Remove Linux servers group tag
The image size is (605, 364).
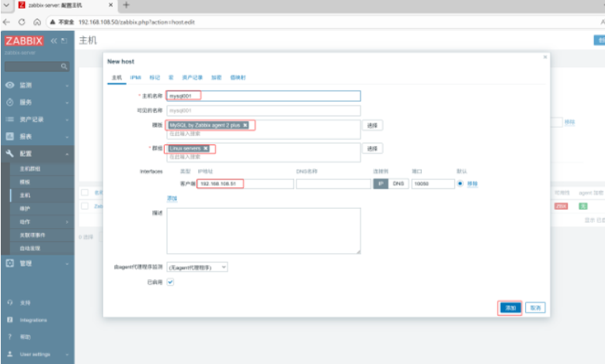coord(206,148)
